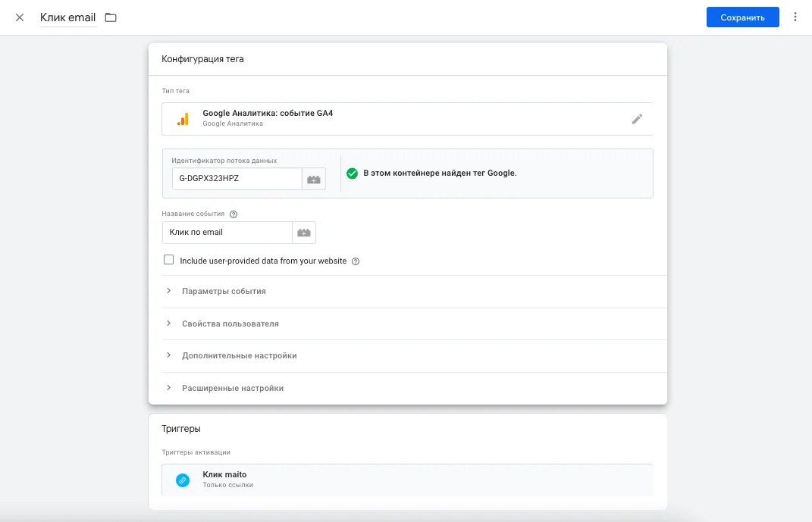Image resolution: width=812 pixels, height=522 pixels.
Task: Click the Клик по email event name field
Action: [227, 233]
